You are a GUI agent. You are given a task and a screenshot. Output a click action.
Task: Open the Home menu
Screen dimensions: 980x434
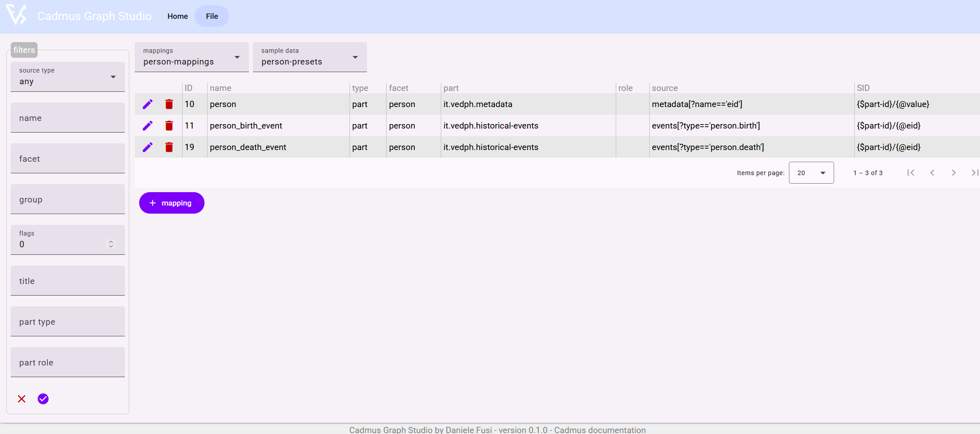point(178,16)
